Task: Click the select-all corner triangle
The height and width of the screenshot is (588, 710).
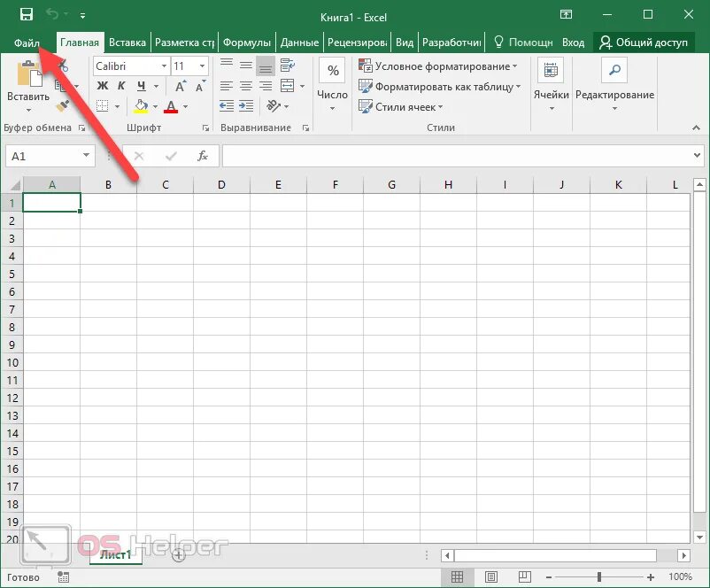Action: pyautogui.click(x=15, y=185)
